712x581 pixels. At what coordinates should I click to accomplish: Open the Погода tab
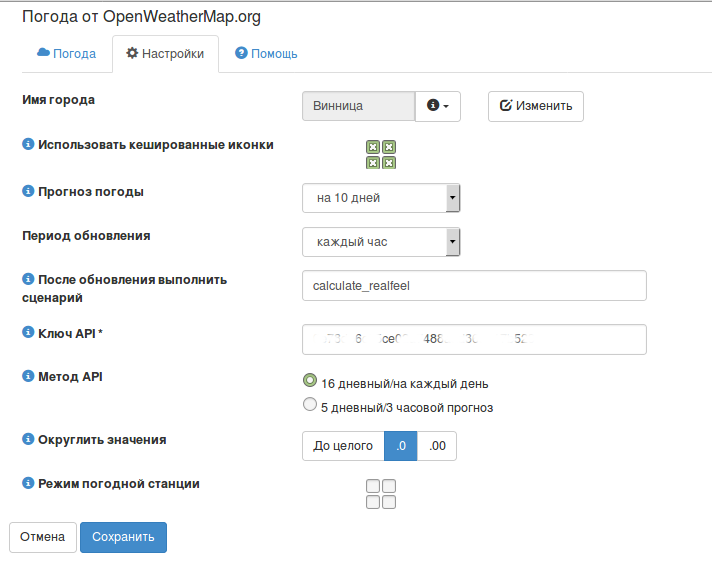[x=66, y=54]
